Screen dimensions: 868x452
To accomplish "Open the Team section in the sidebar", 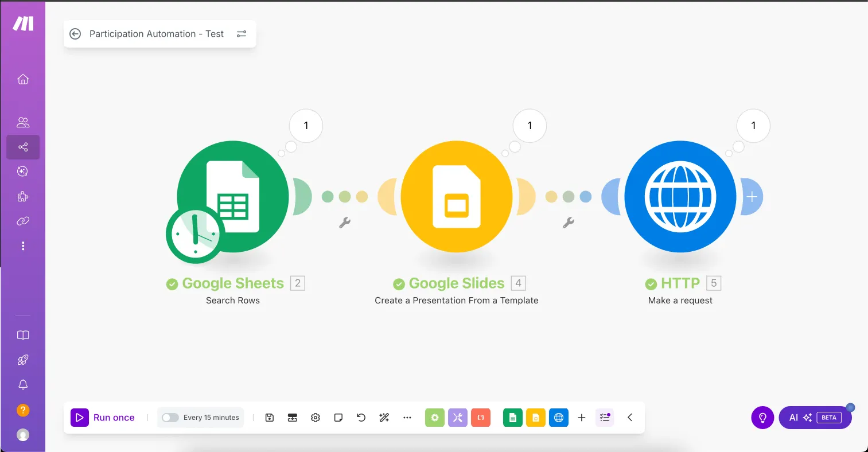I will [23, 122].
